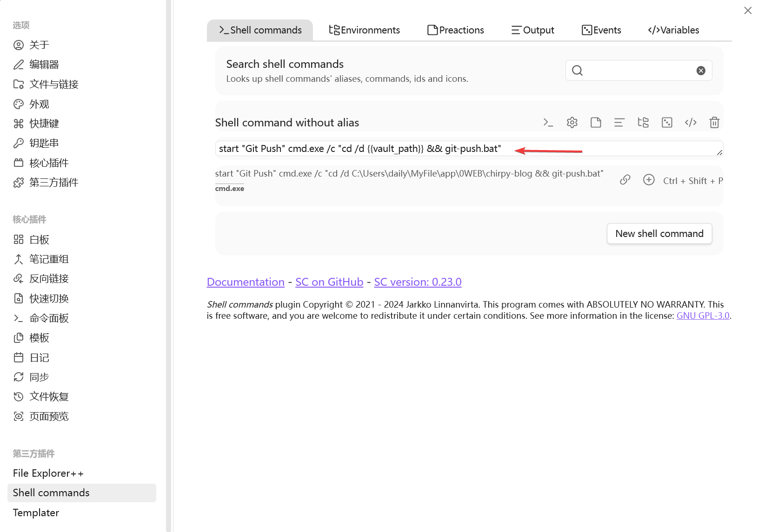The image size is (764, 532).
Task: Open the Documentation link
Action: (246, 282)
